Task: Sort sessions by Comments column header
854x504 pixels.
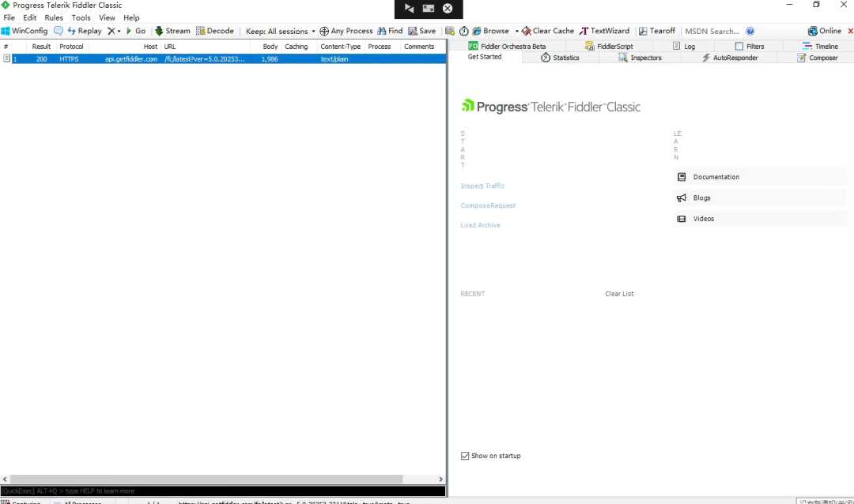Action: pos(419,47)
